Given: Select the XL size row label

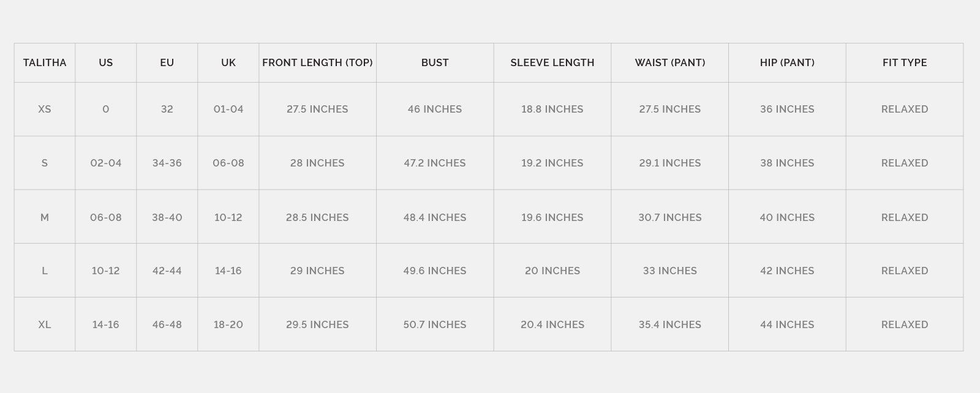Looking at the screenshot, I should click(45, 324).
